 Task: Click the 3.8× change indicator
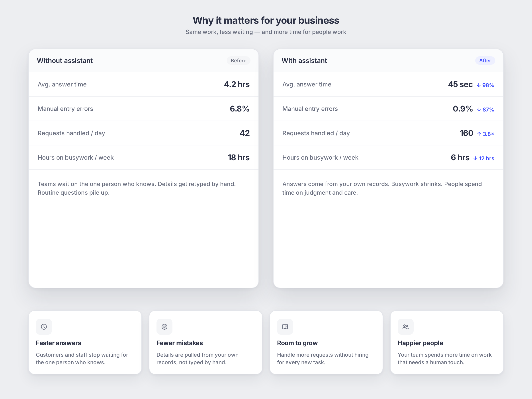486,134
